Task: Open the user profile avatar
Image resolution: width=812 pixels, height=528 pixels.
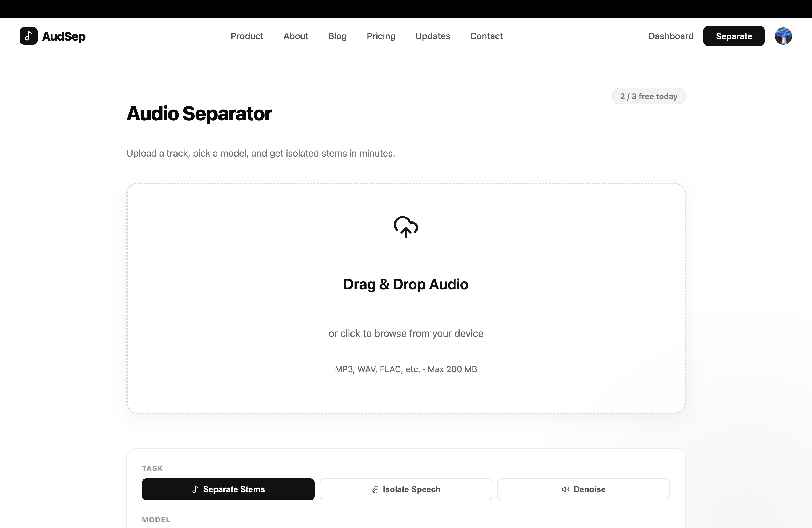Action: tap(783, 36)
